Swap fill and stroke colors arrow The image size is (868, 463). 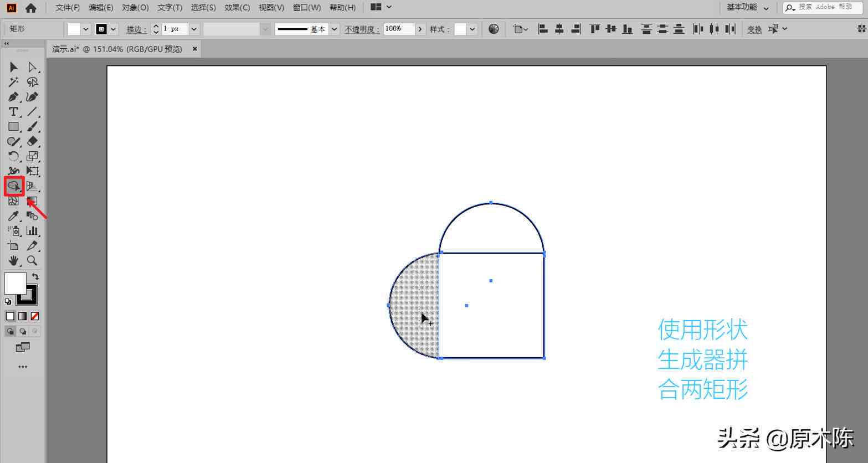click(35, 276)
